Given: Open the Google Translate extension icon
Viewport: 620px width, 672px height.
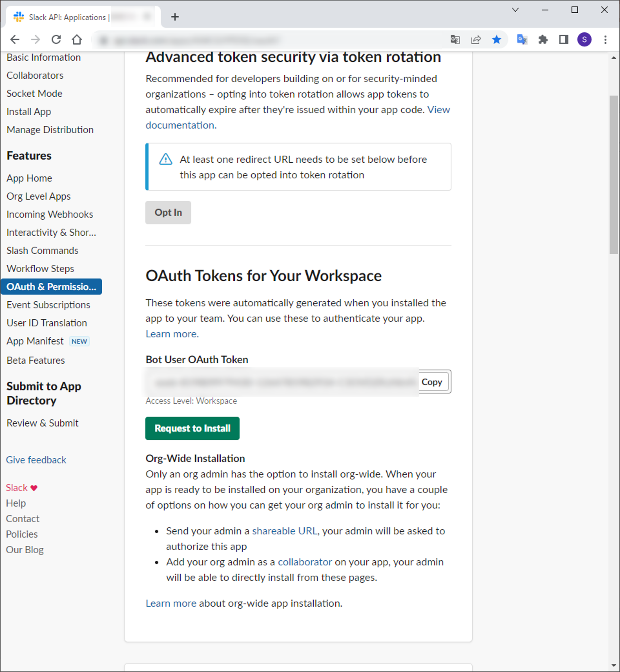Looking at the screenshot, I should pyautogui.click(x=522, y=40).
